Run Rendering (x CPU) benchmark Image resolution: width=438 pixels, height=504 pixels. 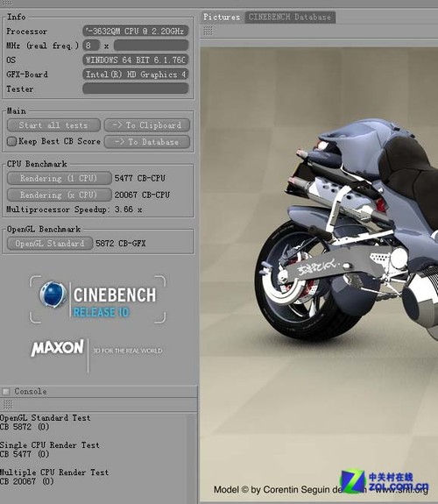tap(59, 195)
